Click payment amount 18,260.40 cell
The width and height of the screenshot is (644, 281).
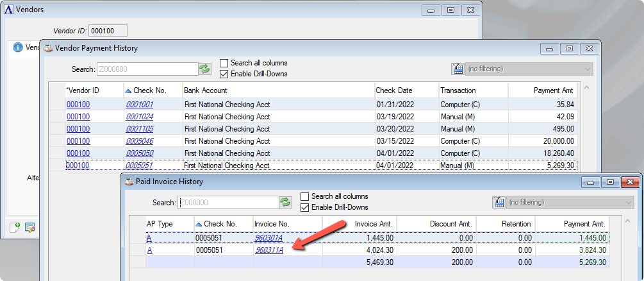click(543, 153)
